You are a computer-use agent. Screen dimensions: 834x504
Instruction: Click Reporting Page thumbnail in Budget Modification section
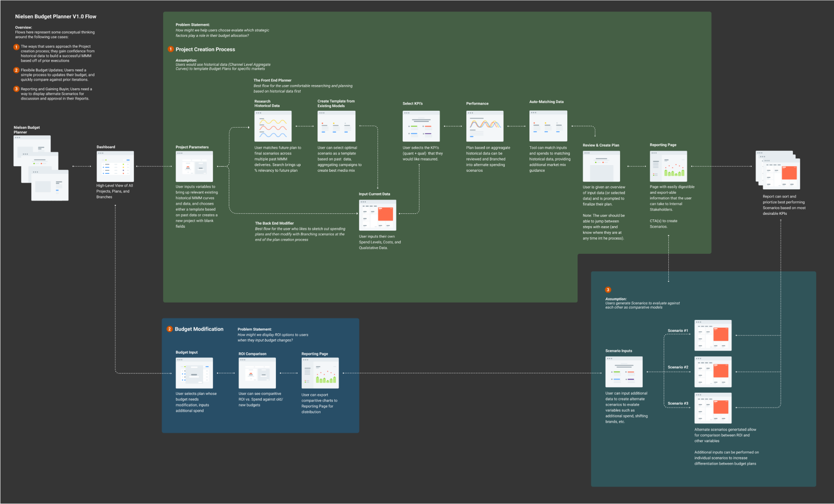[x=321, y=373]
